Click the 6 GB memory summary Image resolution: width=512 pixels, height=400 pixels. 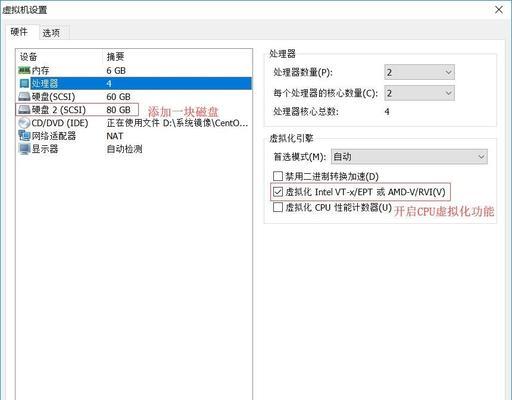tap(116, 71)
